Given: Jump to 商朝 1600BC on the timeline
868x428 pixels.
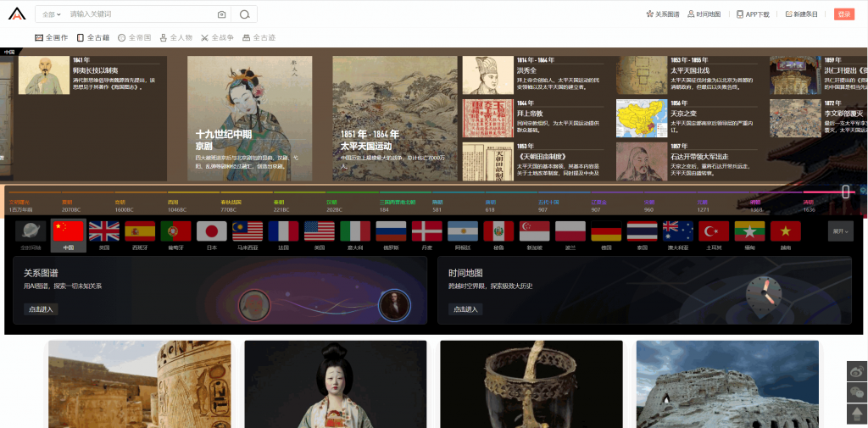Looking at the screenshot, I should [125, 205].
